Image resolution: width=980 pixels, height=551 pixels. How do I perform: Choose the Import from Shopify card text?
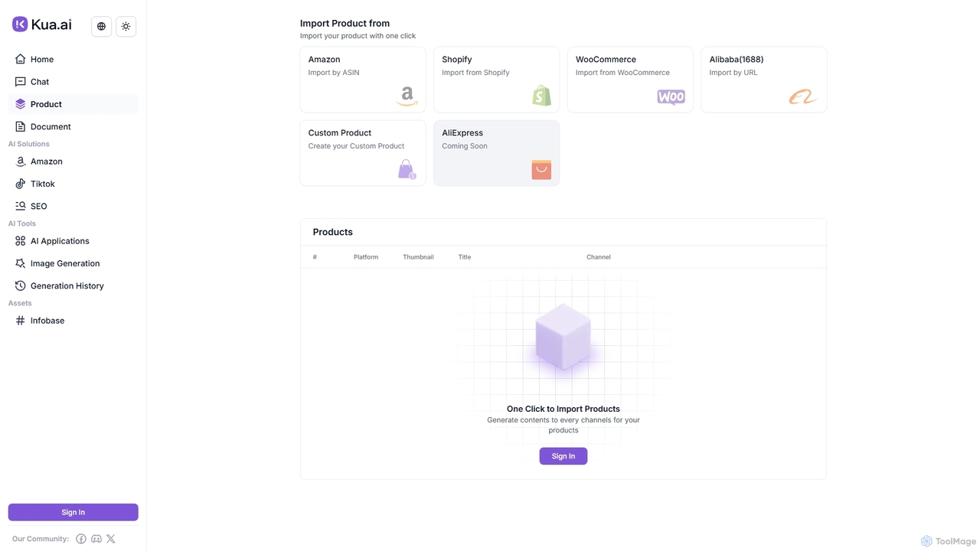tap(475, 73)
